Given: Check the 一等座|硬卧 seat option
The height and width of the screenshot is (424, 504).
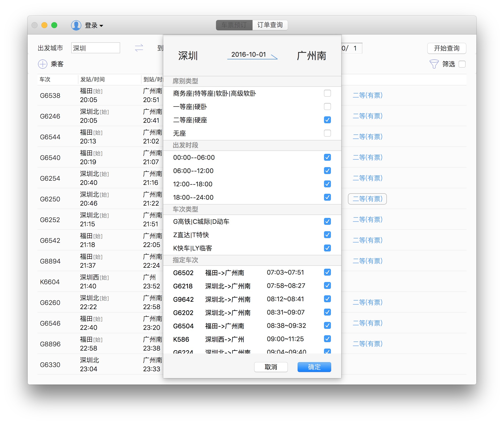Looking at the screenshot, I should 327,106.
